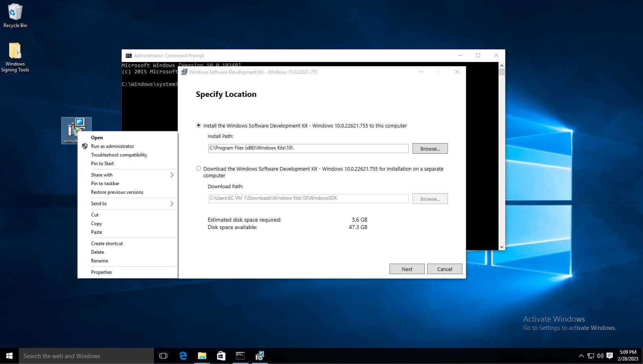Click Browse next to the Install Path

point(430,149)
